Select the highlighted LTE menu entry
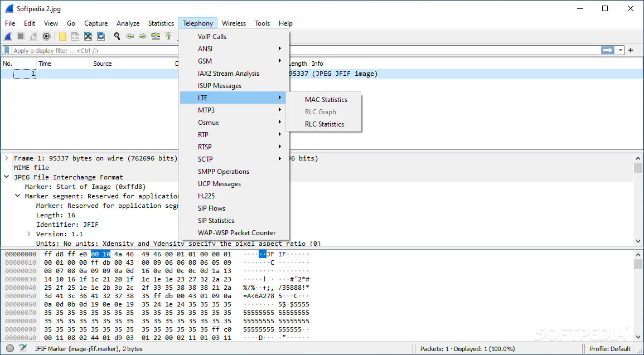 click(x=234, y=98)
